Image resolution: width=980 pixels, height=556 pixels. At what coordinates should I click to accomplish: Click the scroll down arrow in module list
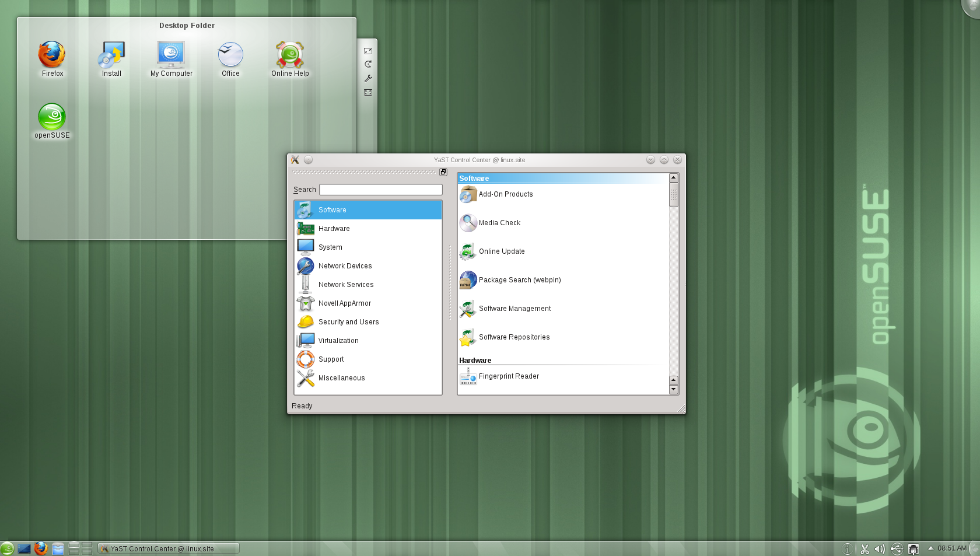coord(674,390)
